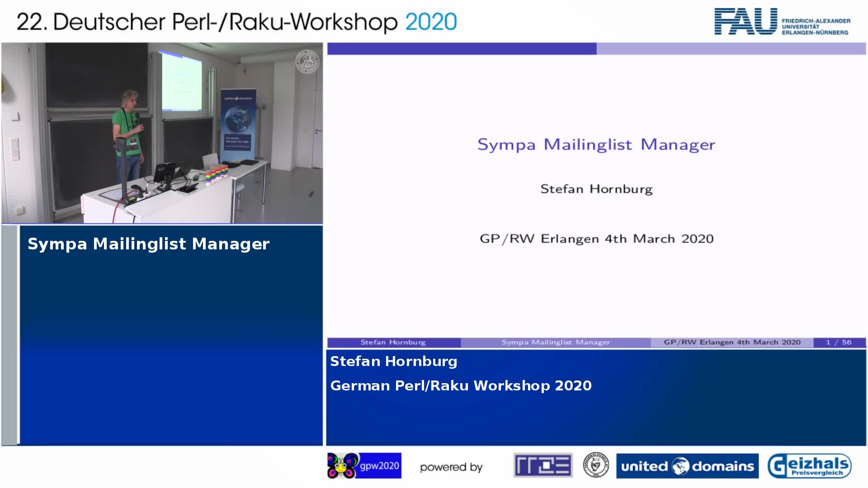The height and width of the screenshot is (488, 868).
Task: Click the '22. Deutscher Perl-/Raku-Workshop 2020' header title
Action: [x=236, y=22]
